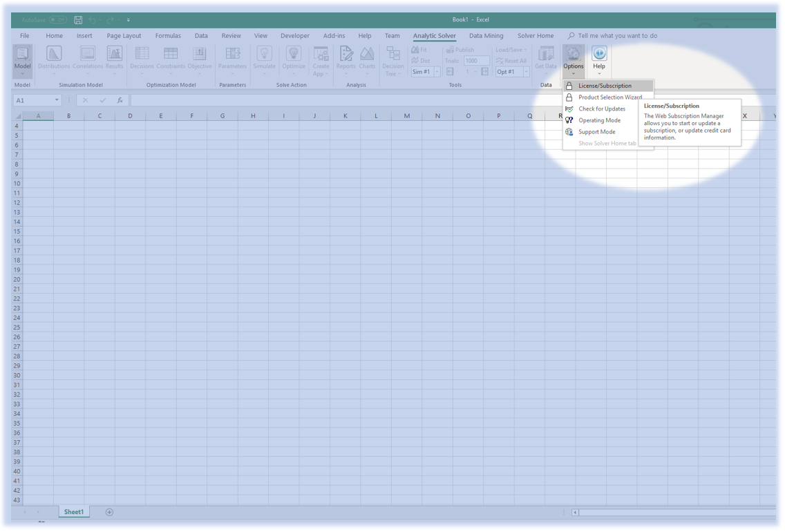Click the Options gear icon

(574, 54)
